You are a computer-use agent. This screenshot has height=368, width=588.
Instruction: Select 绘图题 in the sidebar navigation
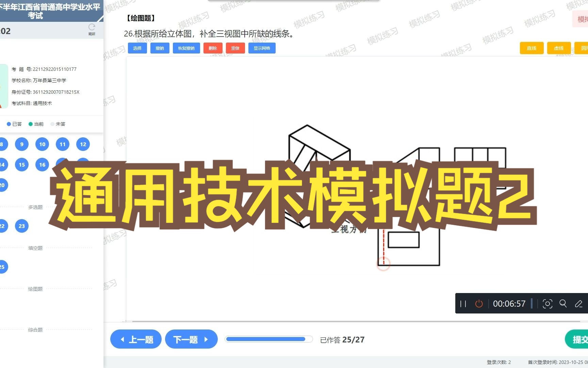(35, 289)
